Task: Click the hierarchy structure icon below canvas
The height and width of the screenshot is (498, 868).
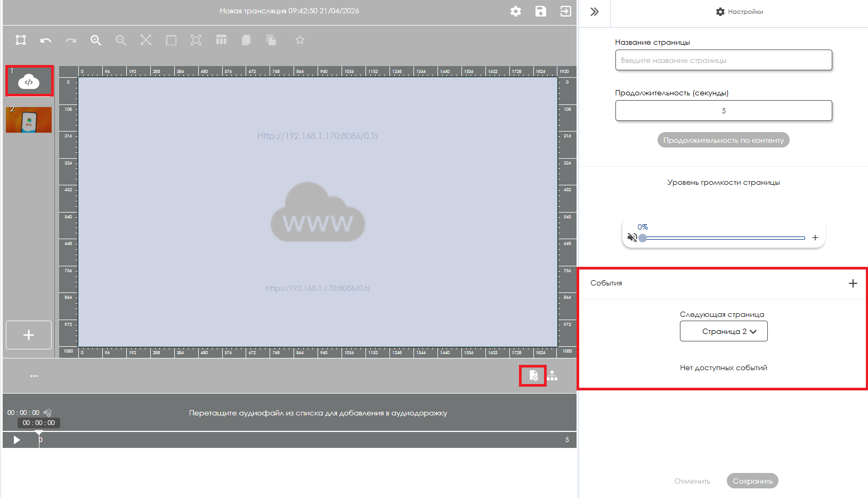Action: tap(553, 376)
